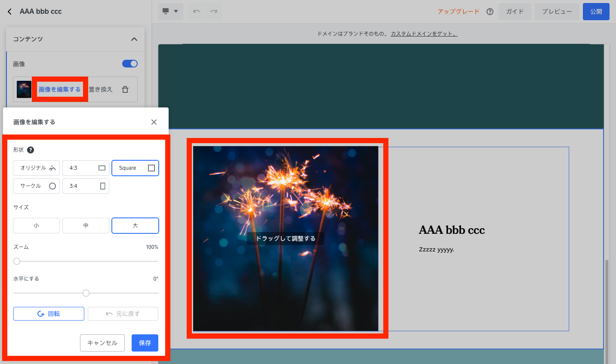Click the キャンセル button

102,343
